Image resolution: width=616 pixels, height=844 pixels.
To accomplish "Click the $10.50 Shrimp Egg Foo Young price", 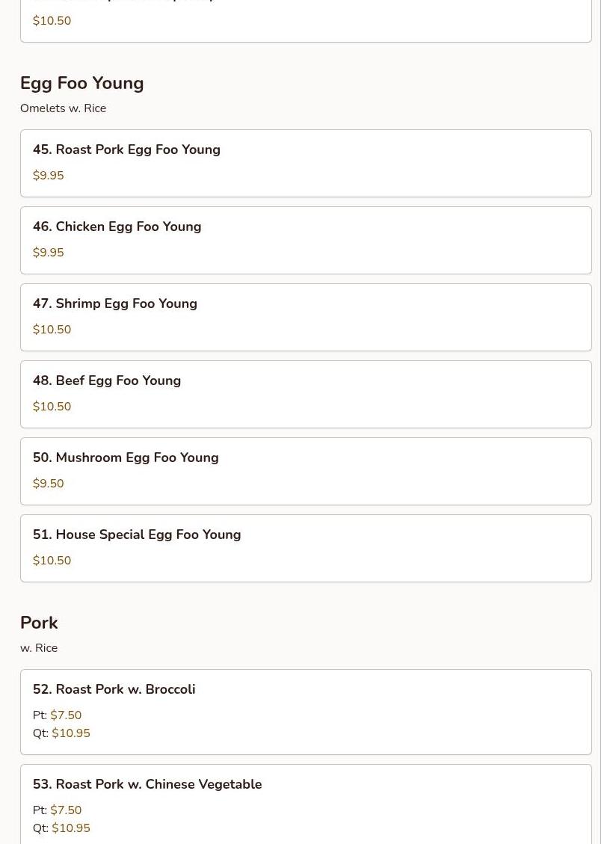I will click(x=52, y=330).
